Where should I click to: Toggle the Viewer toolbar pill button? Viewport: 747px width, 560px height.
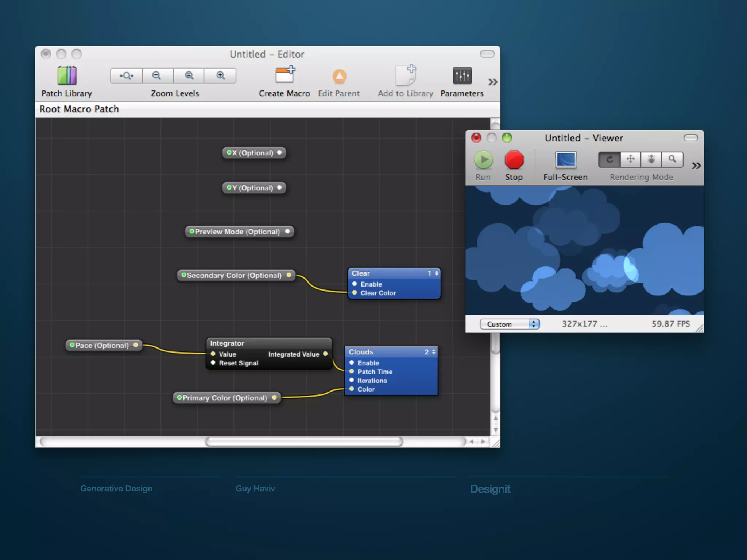tap(690, 138)
